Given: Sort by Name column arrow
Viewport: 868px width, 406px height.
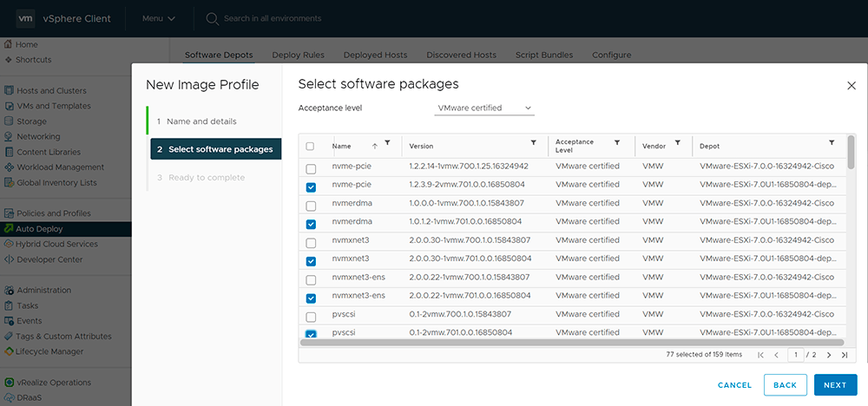Looking at the screenshot, I should coord(375,146).
